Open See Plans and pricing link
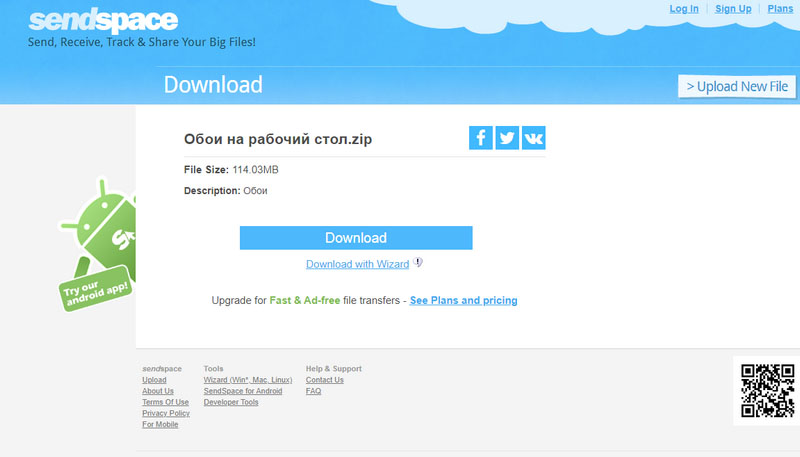800x457 pixels. click(x=463, y=300)
